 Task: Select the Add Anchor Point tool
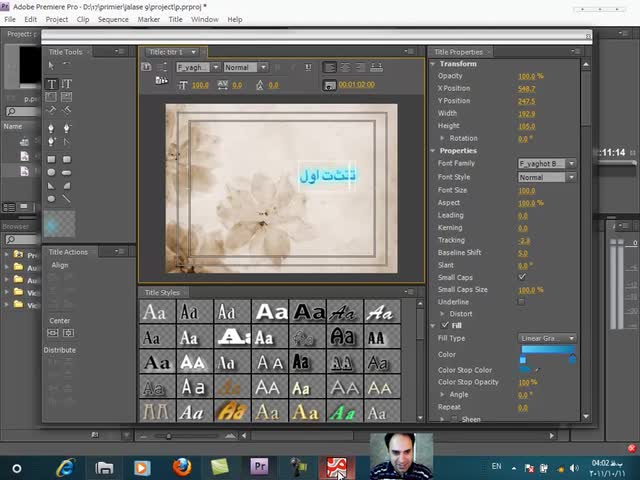pyautogui.click(x=51, y=142)
